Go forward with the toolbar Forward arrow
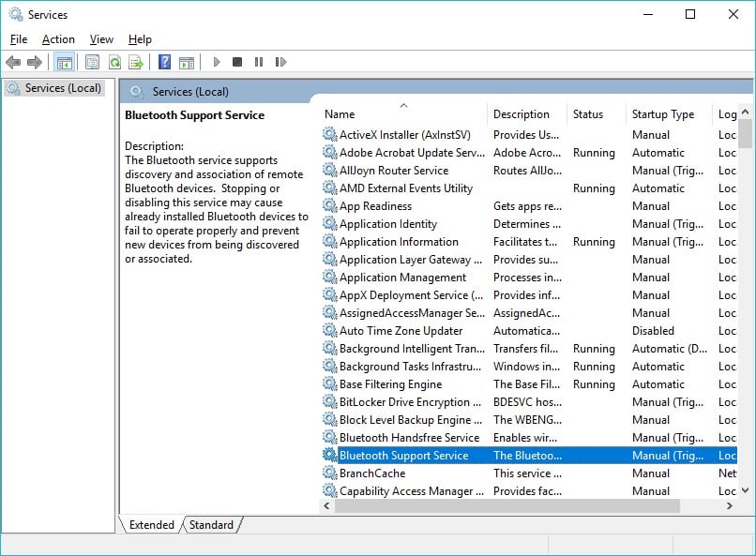The image size is (756, 556). (x=35, y=62)
